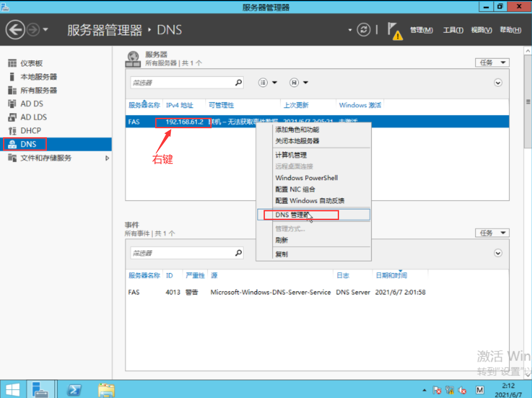532x398 pixels.
Task: Open the 任务 button above the events panel
Action: click(x=492, y=233)
